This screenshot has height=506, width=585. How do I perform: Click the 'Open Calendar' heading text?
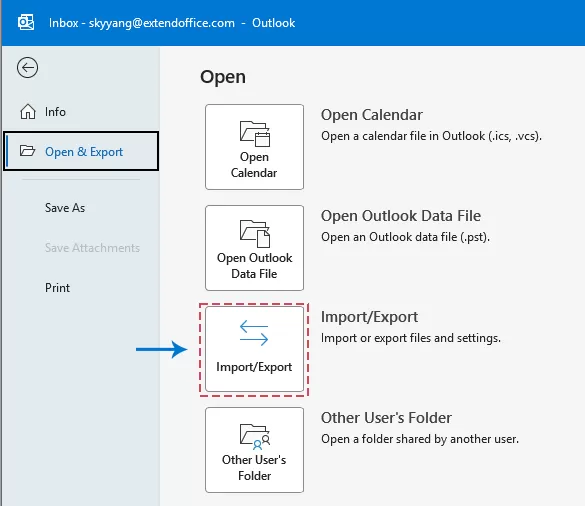click(372, 115)
